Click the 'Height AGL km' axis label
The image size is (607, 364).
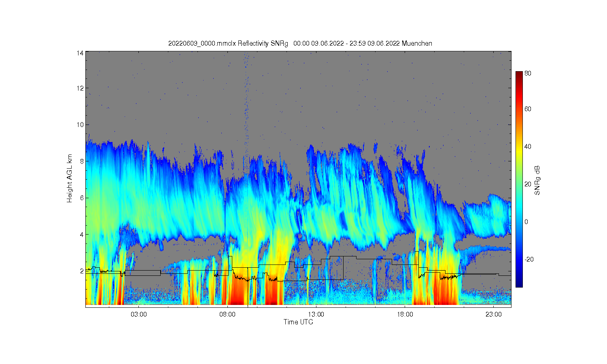(70, 178)
